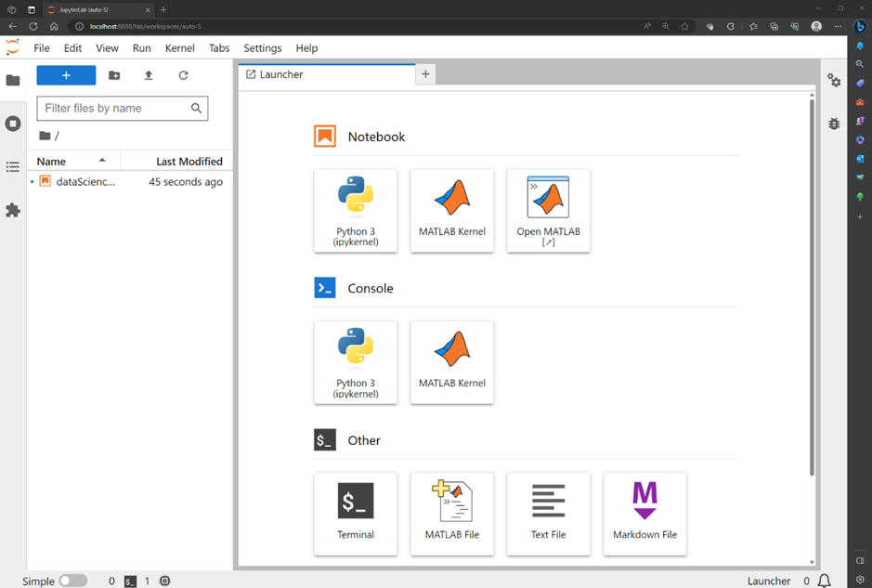This screenshot has width=872, height=588.
Task: Open the Table of Contents sidebar icon
Action: click(x=13, y=167)
